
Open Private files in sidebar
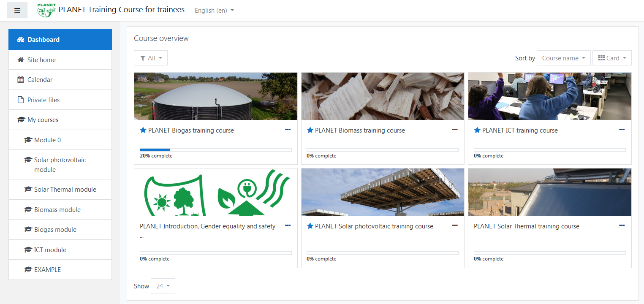point(43,100)
